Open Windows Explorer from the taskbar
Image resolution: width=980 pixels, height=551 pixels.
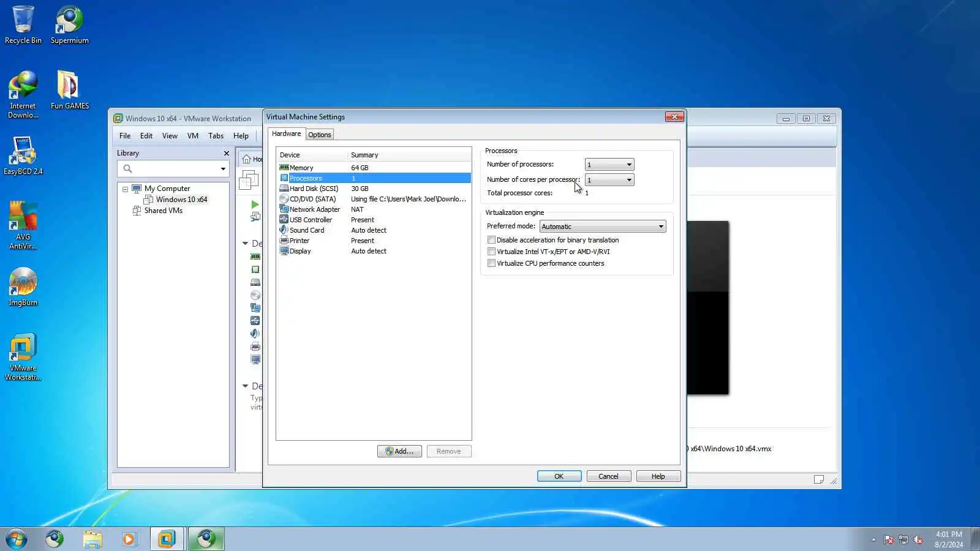pos(92,539)
